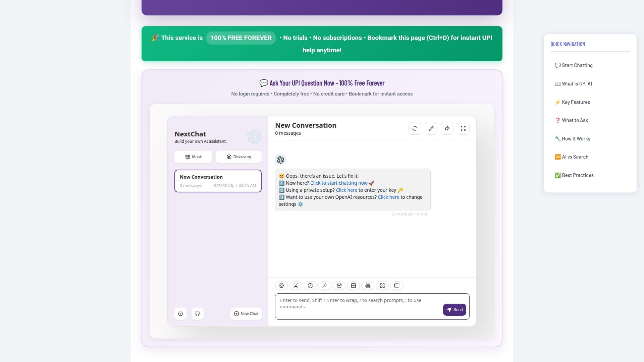Open What to Ask navigation item

[x=571, y=120]
